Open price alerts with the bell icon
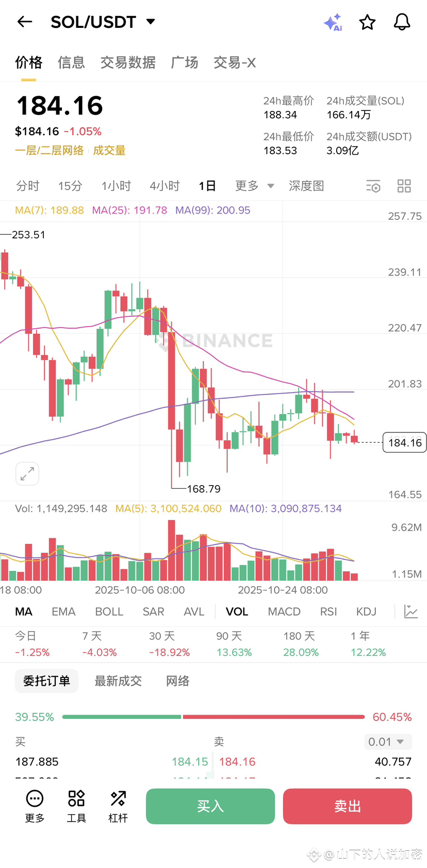Viewport: 427px width, 868px height. click(x=402, y=22)
